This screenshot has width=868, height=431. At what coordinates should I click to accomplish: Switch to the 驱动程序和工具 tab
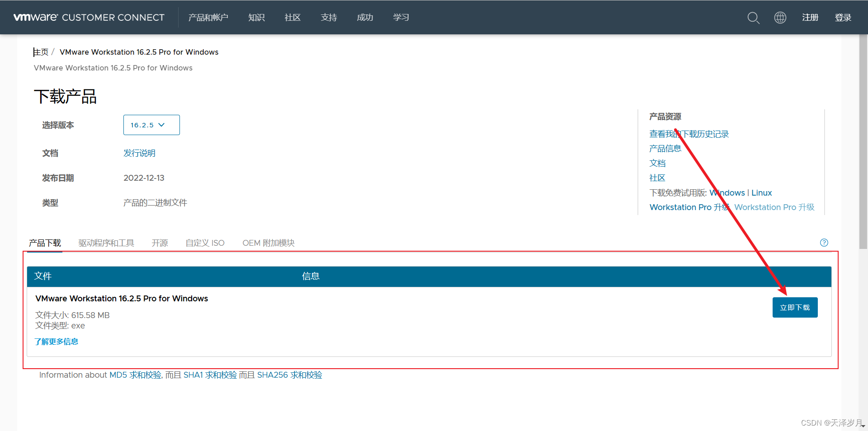[x=106, y=243]
